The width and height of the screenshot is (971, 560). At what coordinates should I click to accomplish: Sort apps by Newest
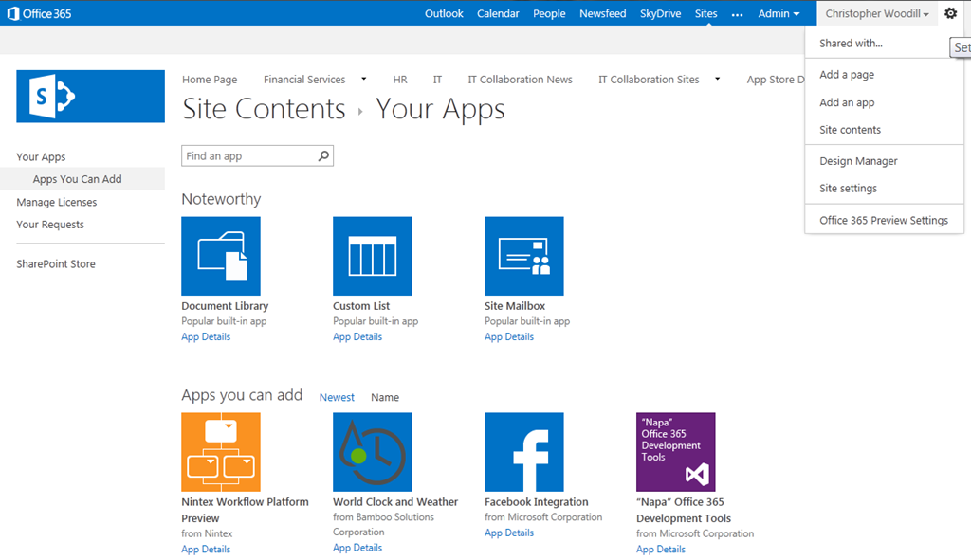click(337, 397)
